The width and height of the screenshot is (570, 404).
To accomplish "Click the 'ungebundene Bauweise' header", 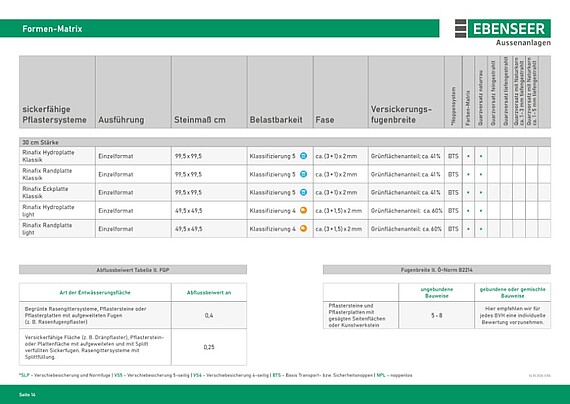I will [437, 292].
